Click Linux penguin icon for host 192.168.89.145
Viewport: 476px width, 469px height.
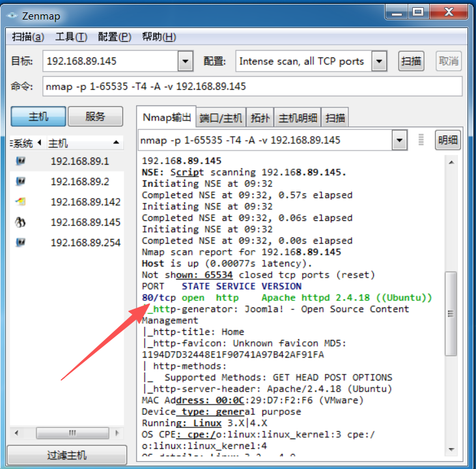point(20,222)
